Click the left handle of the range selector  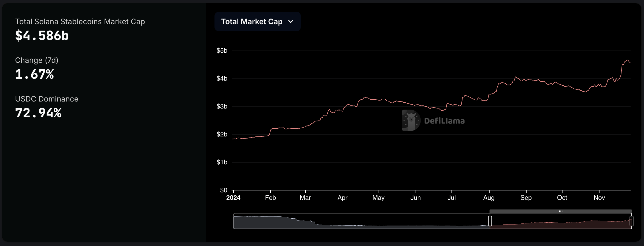click(x=490, y=221)
